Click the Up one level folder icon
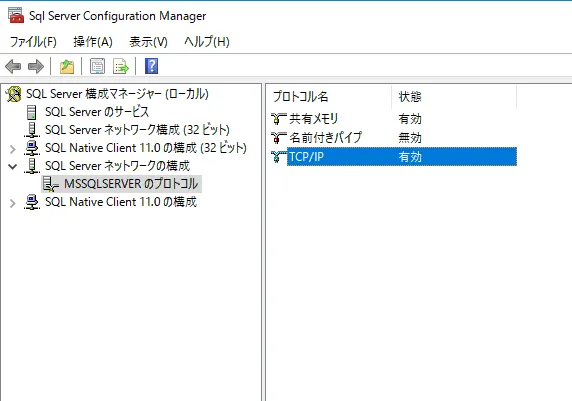The image size is (572, 401). (67, 66)
